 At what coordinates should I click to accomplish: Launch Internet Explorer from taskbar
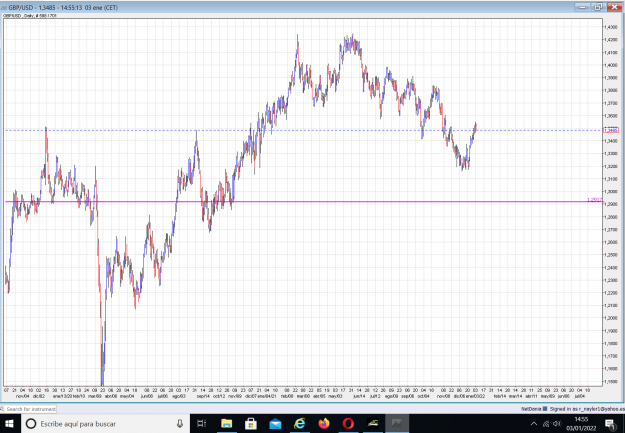(x=300, y=423)
